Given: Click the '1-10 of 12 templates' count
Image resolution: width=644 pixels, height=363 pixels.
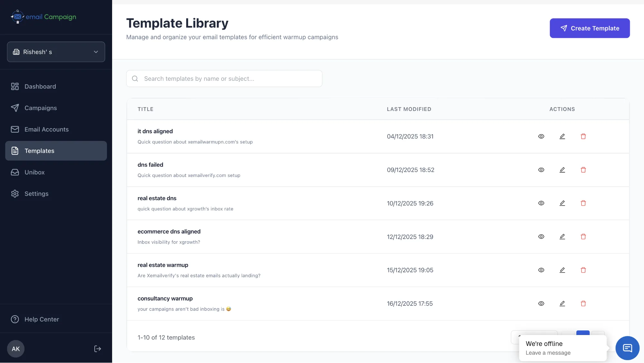Looking at the screenshot, I should (166, 337).
